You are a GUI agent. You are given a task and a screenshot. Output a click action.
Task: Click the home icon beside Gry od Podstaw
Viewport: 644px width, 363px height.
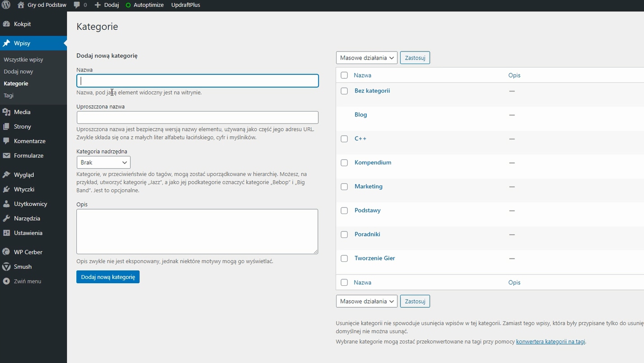21,5
